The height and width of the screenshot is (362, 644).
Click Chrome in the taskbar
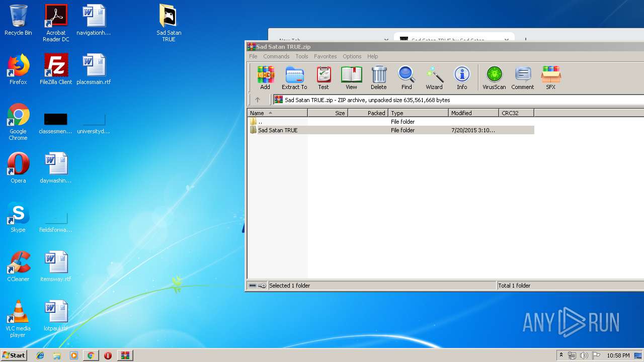tap(91, 355)
